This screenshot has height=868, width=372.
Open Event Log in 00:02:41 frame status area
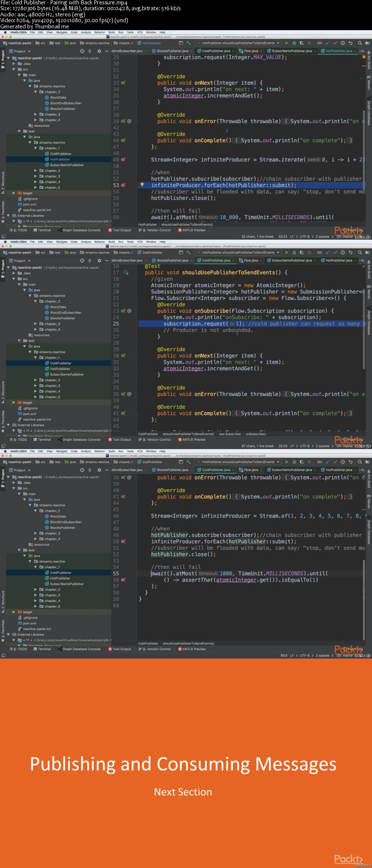pos(353,649)
